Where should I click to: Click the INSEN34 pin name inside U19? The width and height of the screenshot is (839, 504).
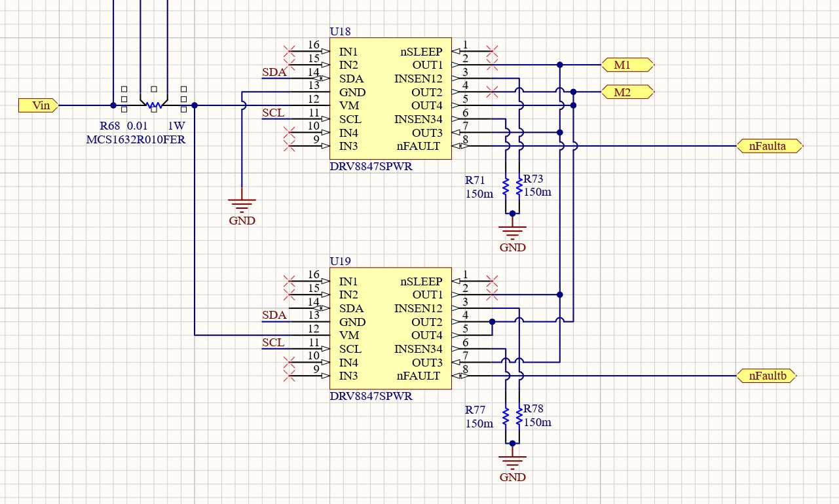point(419,349)
